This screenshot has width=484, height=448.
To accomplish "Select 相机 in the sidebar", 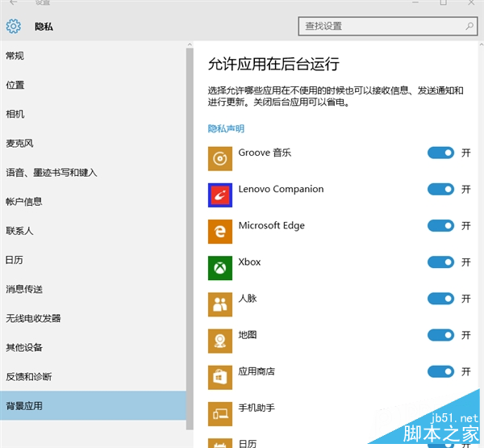I will pos(93,114).
